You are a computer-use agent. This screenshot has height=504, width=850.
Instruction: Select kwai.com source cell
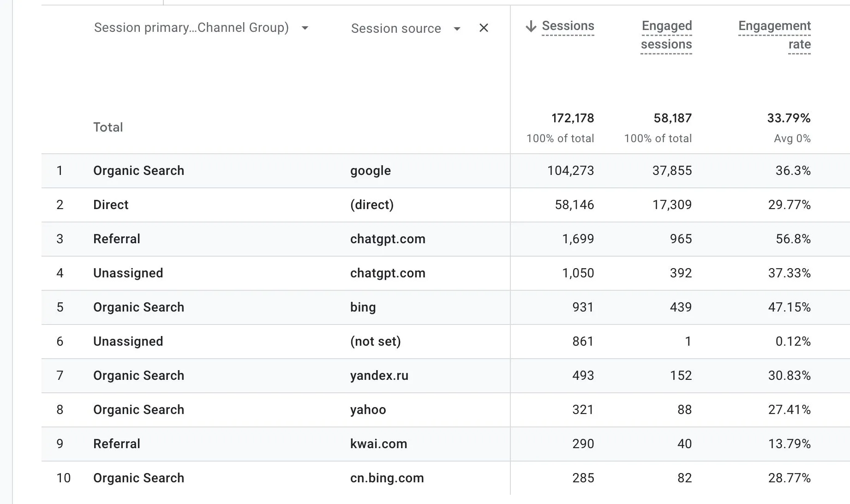pos(378,444)
